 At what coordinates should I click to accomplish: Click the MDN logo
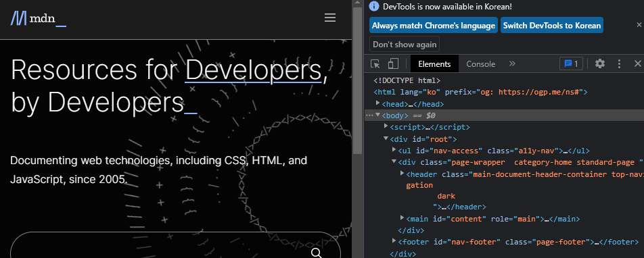[38, 18]
